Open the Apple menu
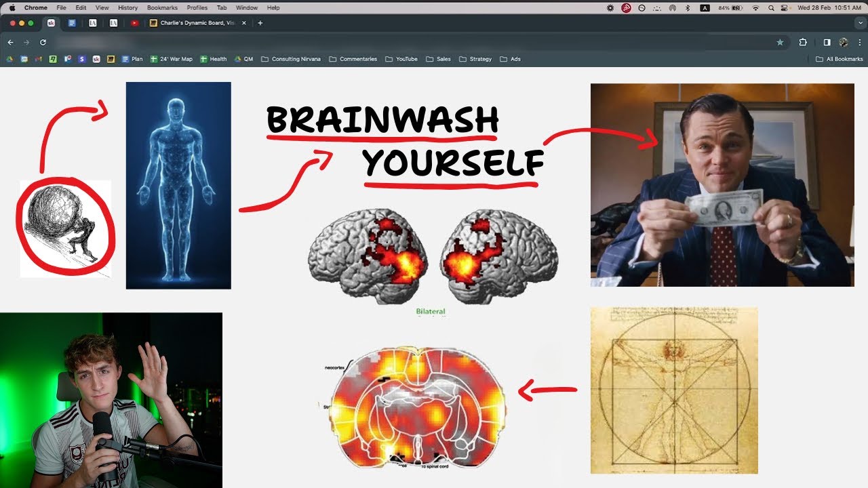The width and height of the screenshot is (868, 488). [x=12, y=7]
